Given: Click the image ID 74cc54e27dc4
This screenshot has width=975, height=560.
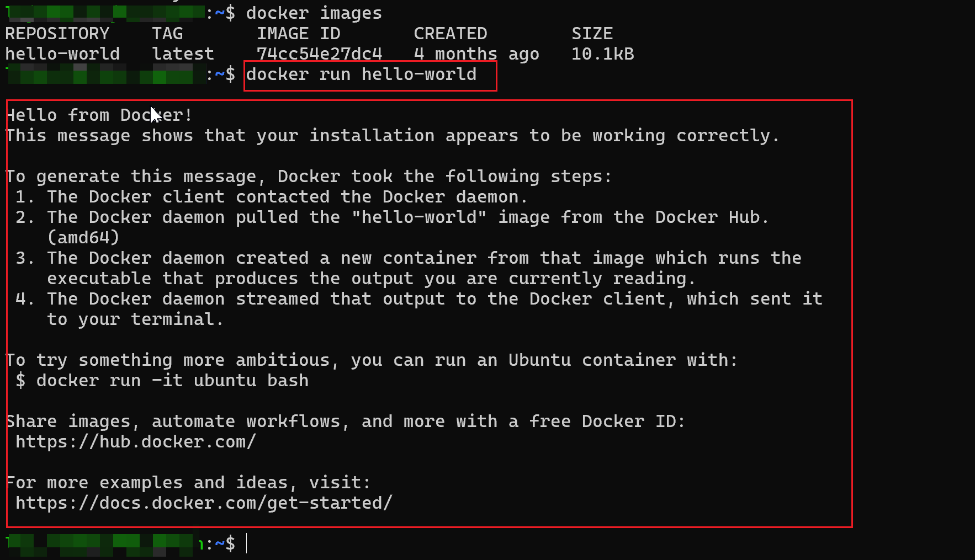Looking at the screenshot, I should point(319,54).
